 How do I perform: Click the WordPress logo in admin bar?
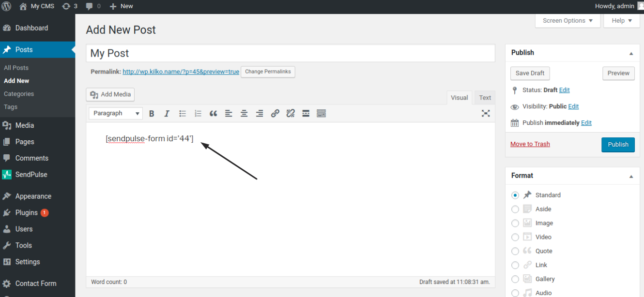(x=7, y=6)
